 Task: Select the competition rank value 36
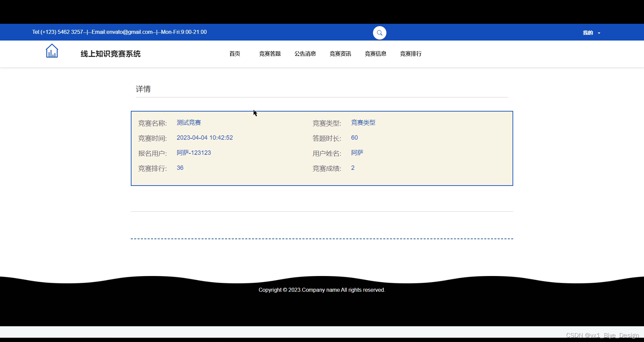pos(180,168)
